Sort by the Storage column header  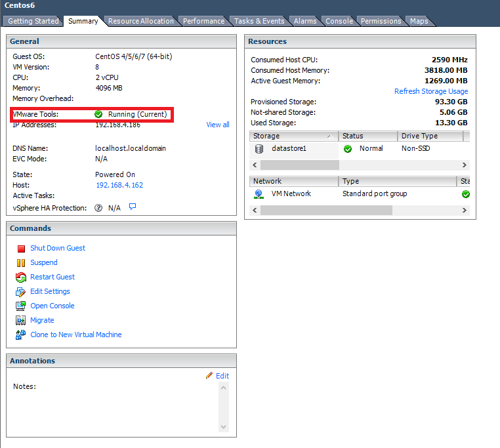click(x=294, y=136)
